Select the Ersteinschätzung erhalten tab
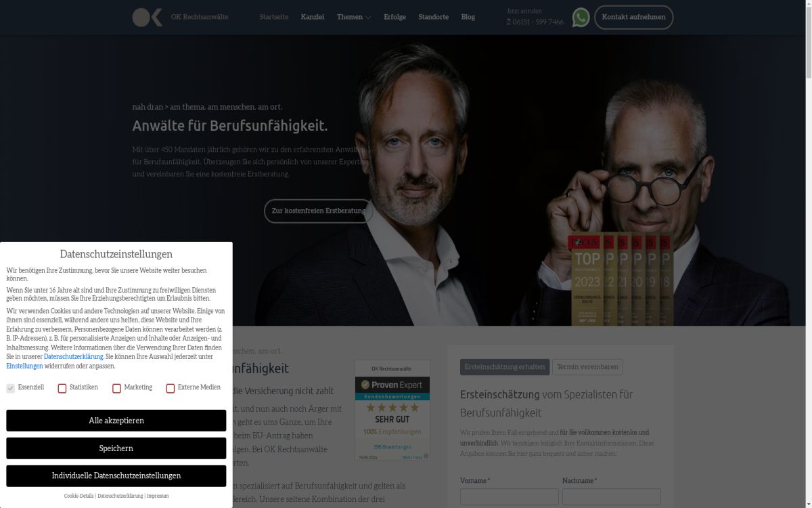 click(x=505, y=367)
